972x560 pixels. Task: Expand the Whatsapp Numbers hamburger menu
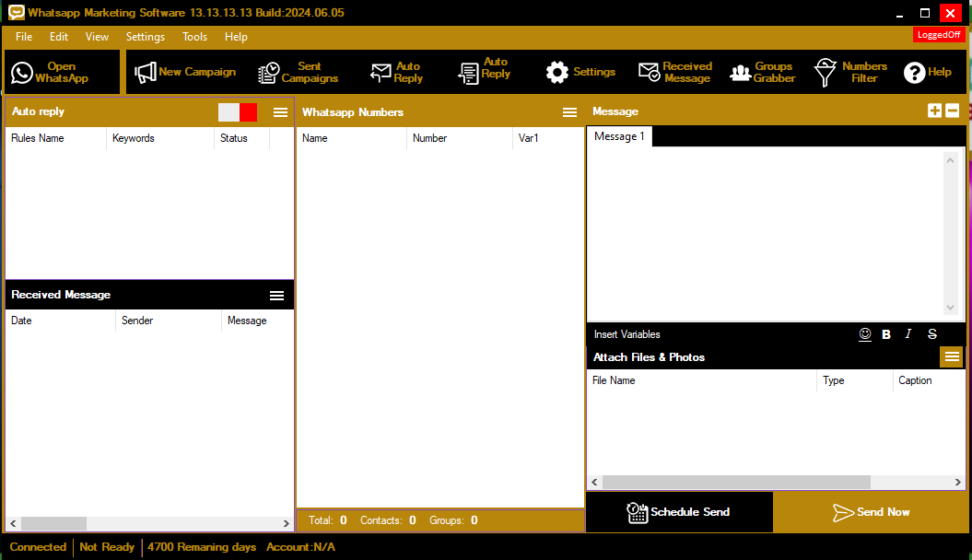point(569,112)
